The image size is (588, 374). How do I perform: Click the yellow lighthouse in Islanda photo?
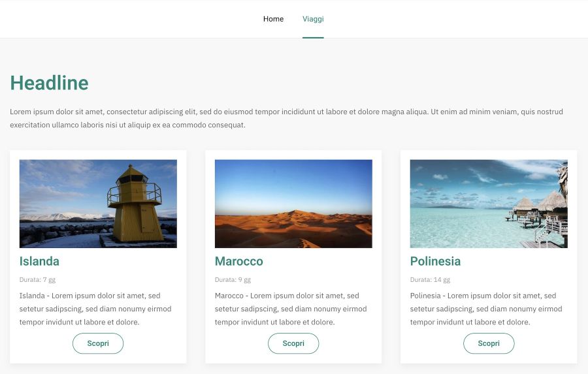pos(135,204)
